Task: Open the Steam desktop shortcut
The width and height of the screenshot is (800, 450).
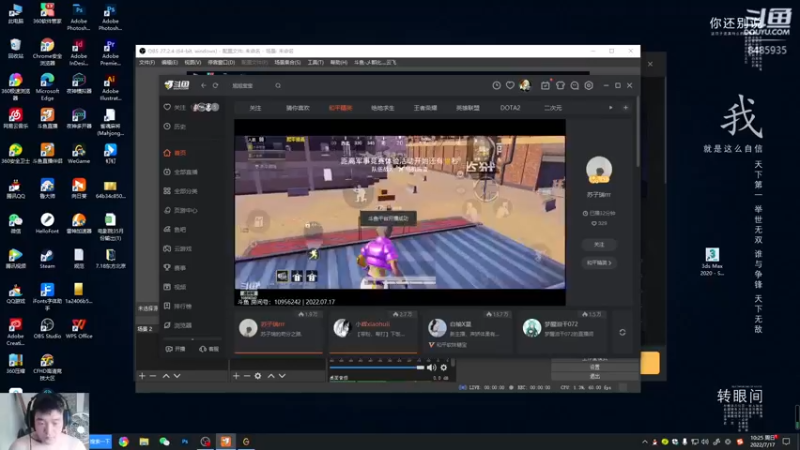Action: [x=47, y=259]
